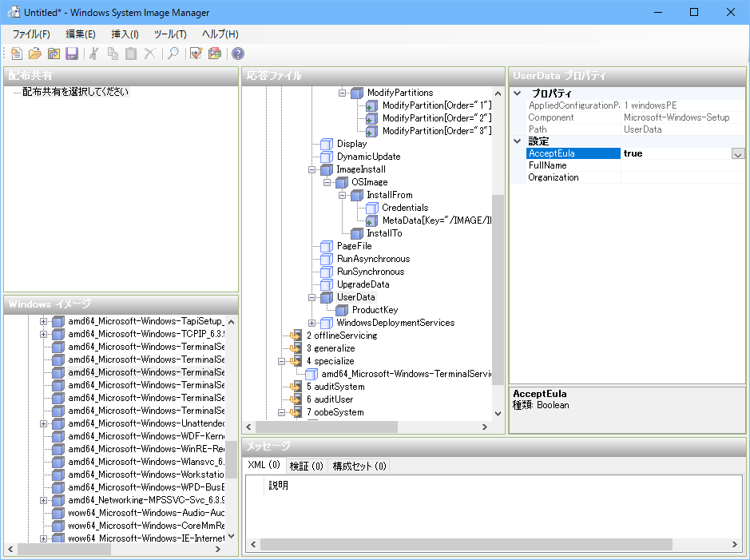
Task: Select the 6 auditUser pass icon
Action: (x=296, y=399)
